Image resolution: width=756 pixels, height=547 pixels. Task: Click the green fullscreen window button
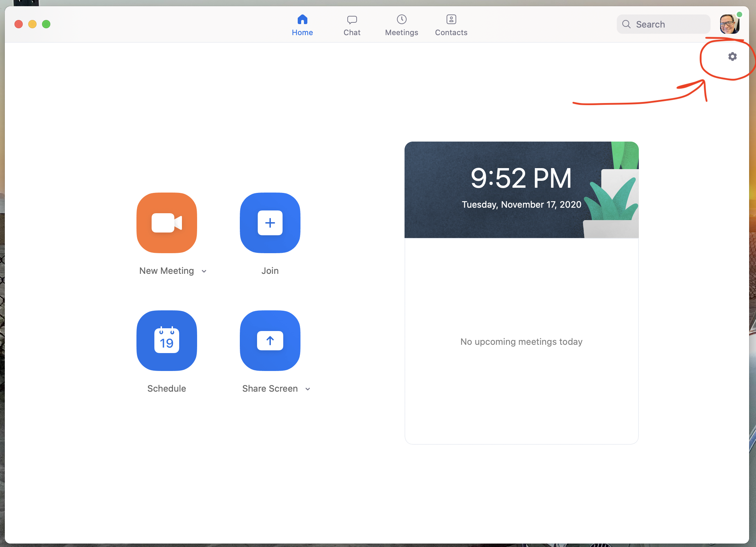(46, 24)
